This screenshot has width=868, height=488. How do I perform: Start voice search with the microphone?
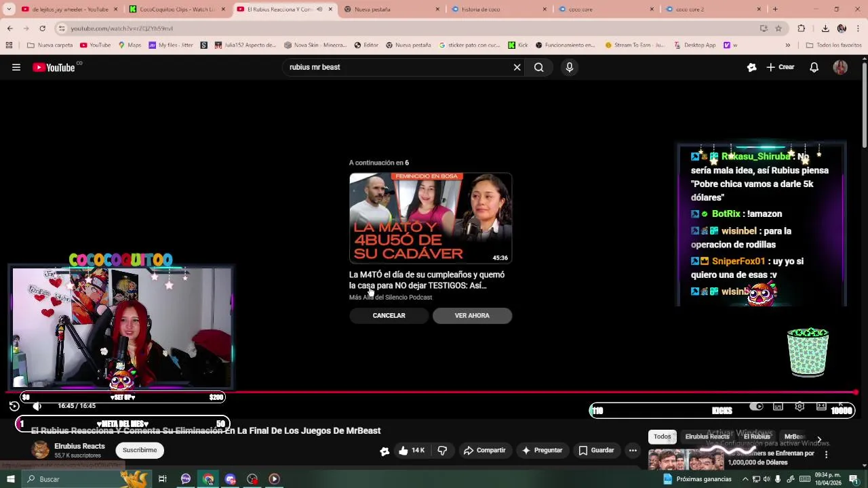(x=570, y=67)
